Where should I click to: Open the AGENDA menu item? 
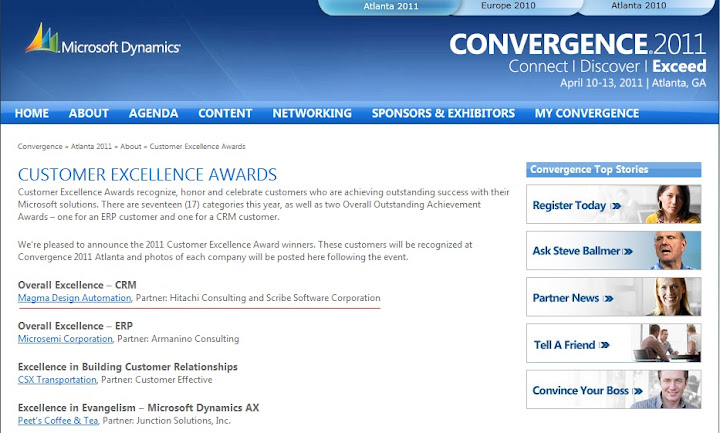coord(153,113)
